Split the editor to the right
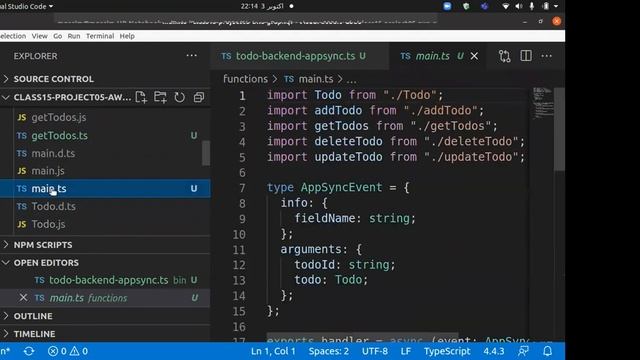 (526, 56)
